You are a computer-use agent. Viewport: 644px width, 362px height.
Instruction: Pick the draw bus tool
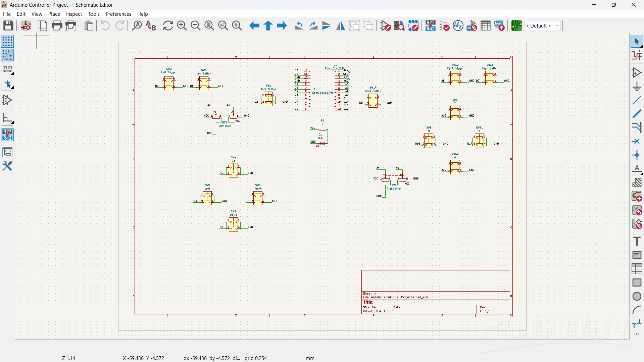point(637,114)
